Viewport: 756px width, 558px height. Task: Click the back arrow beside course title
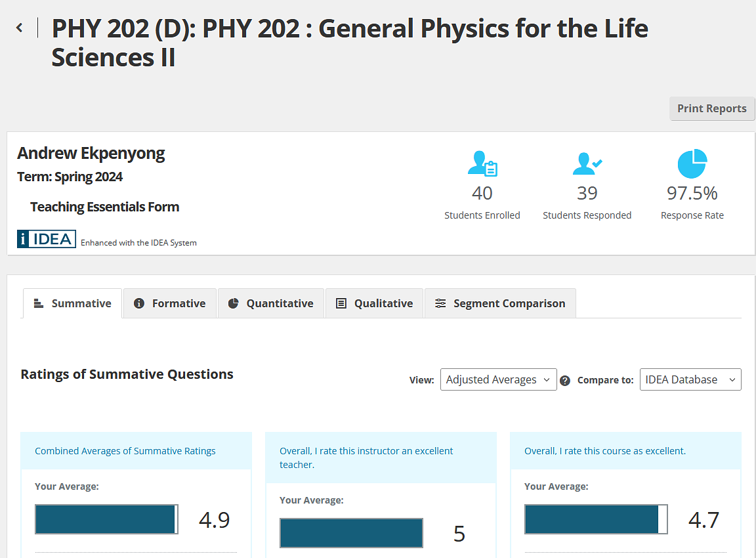(x=20, y=28)
